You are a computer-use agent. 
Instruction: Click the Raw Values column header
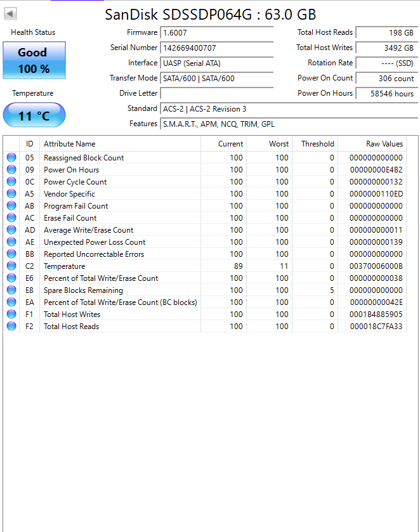pos(372,144)
